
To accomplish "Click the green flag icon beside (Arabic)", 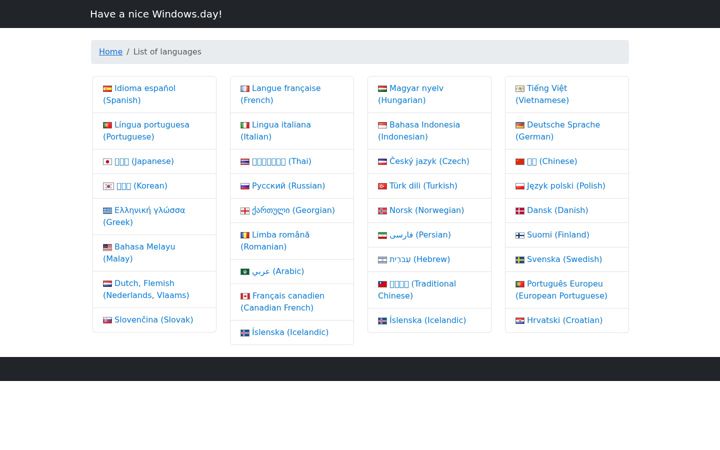I will 245,272.
